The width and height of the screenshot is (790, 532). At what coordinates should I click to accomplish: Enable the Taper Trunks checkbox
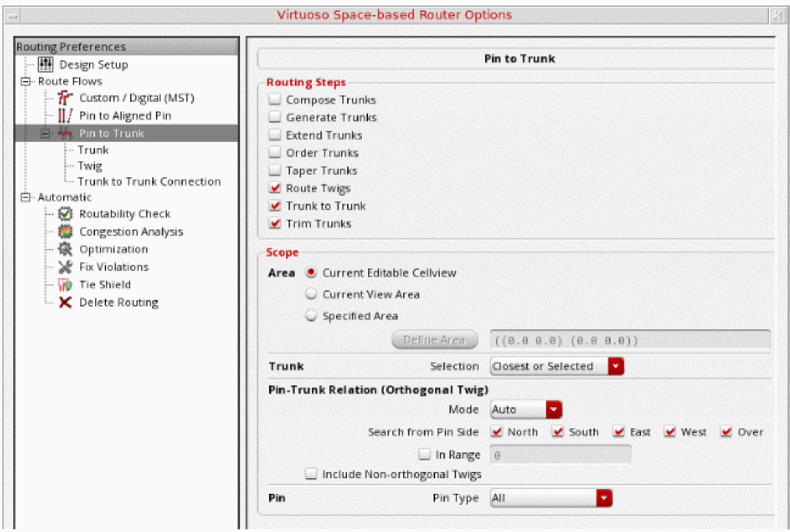[x=275, y=170]
